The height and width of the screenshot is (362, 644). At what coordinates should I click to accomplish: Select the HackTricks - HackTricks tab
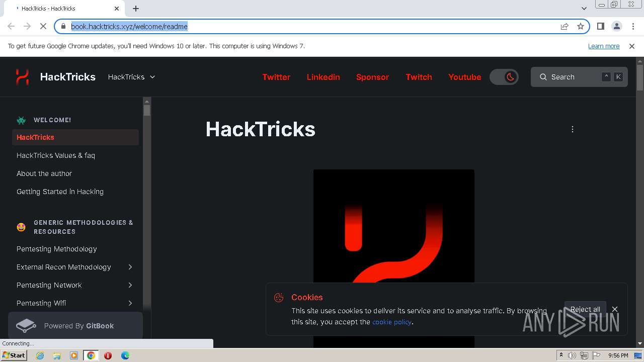tap(64, 9)
